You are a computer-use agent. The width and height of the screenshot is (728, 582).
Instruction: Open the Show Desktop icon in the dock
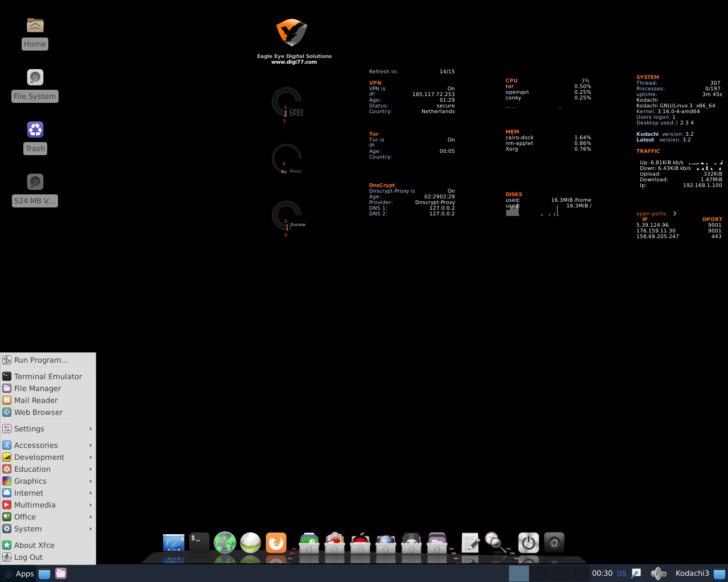pos(173,543)
